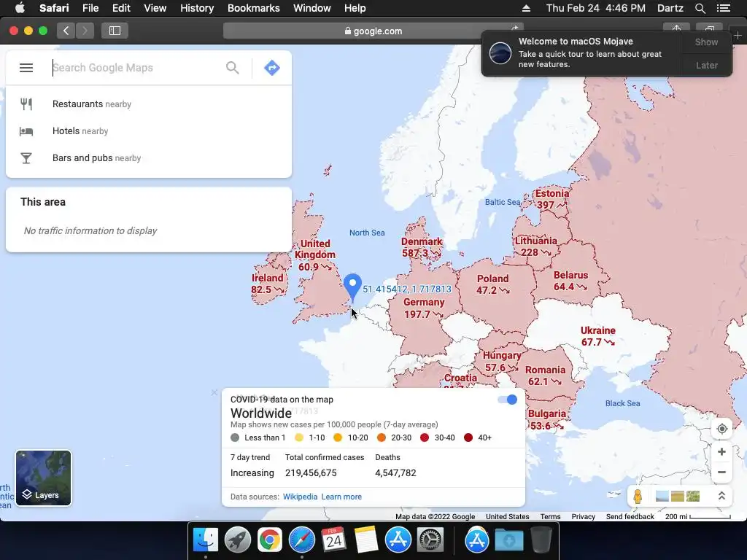Select Hotels nearby suggestion
This screenshot has height=560, width=747.
tap(149, 131)
